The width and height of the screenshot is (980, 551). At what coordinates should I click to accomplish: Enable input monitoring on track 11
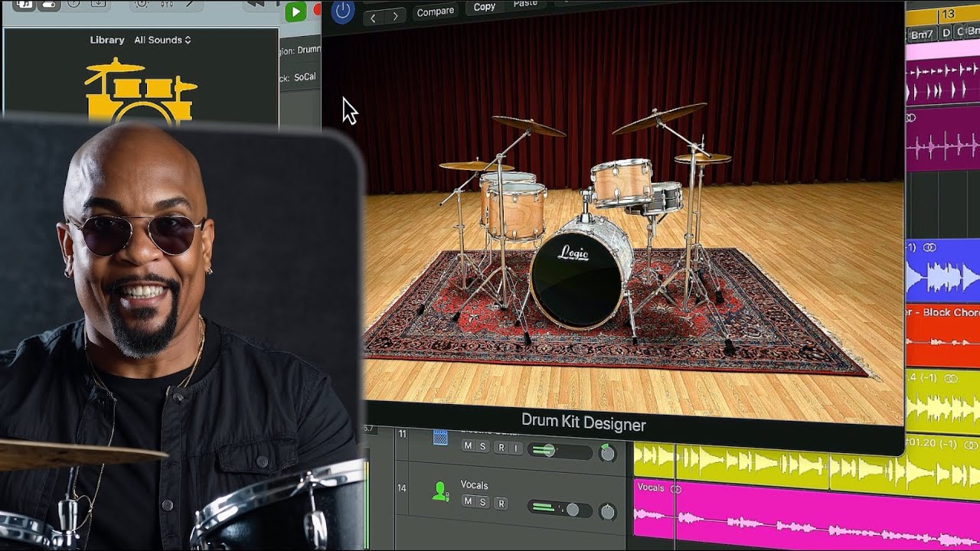click(x=516, y=447)
